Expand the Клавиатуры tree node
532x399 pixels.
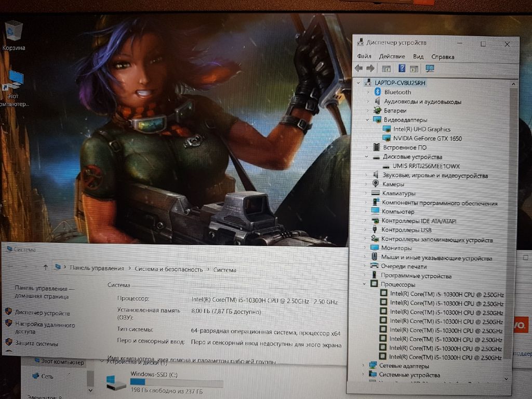(367, 193)
